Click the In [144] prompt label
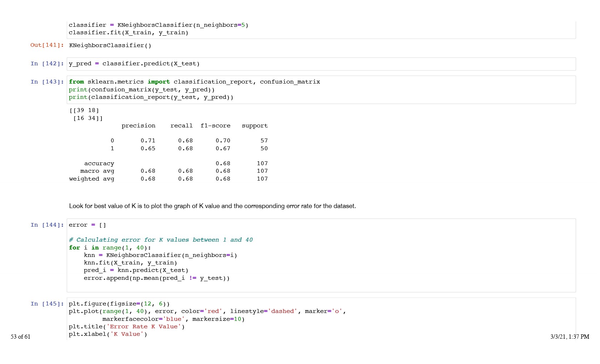The width and height of the screenshot is (600, 364). [47, 225]
